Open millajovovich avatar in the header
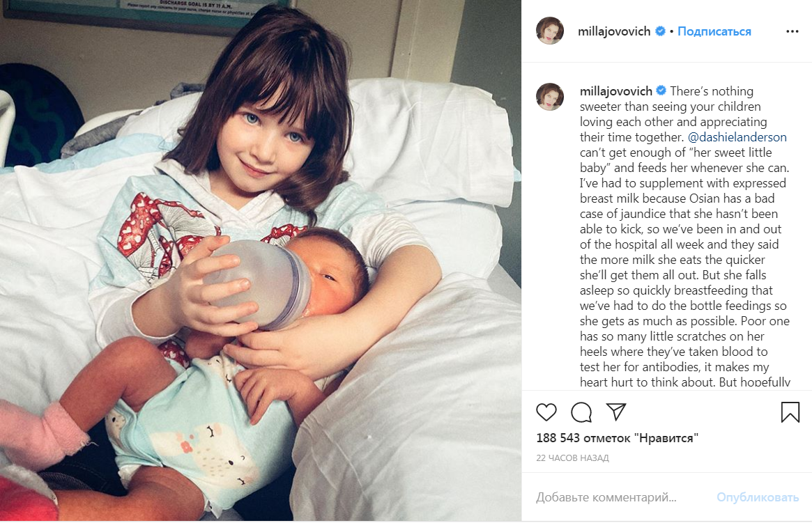This screenshot has height=523, width=812. click(549, 31)
